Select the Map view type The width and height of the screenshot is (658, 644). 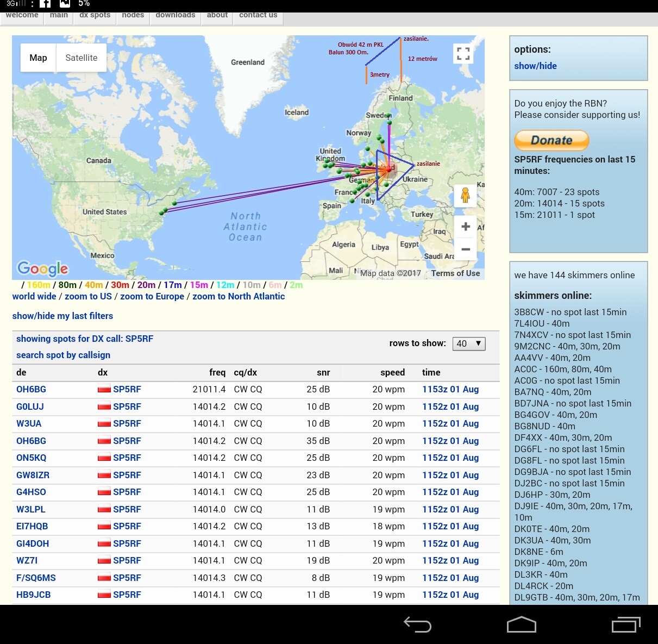tap(38, 58)
